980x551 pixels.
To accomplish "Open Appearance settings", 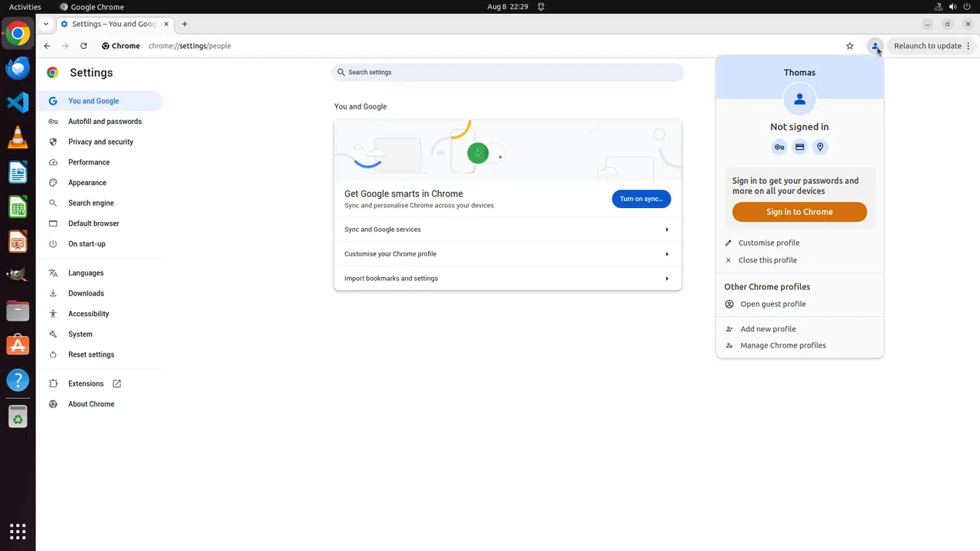I will [x=100, y=183].
